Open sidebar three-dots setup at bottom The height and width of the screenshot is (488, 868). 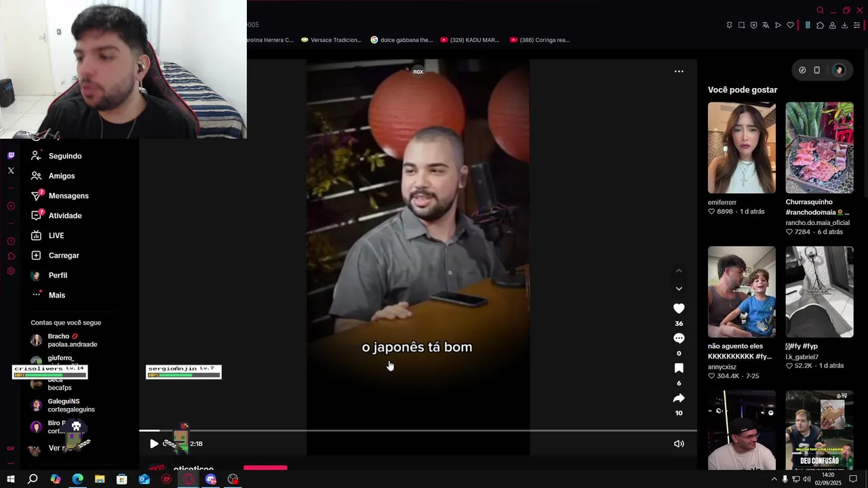[11, 464]
